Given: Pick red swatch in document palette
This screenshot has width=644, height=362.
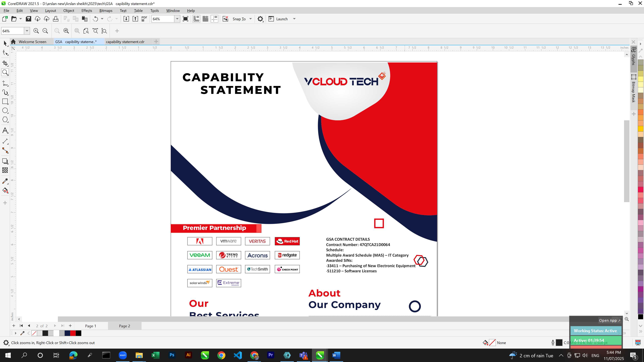Looking at the screenshot, I should [73, 333].
